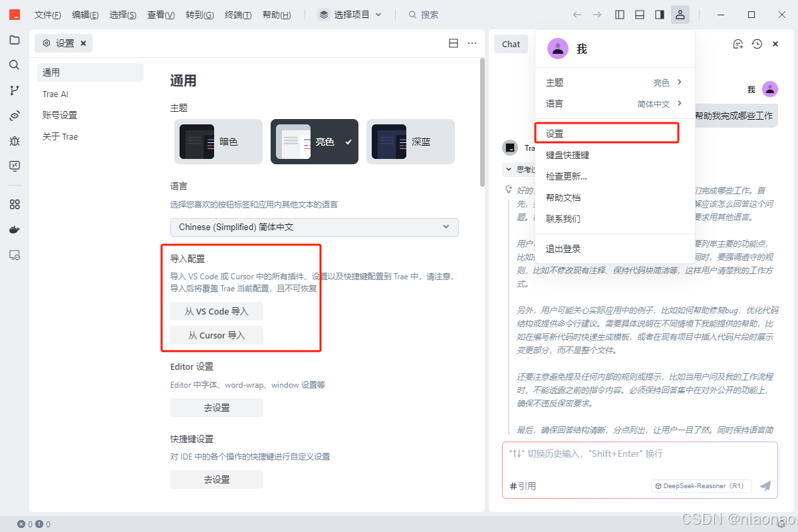This screenshot has width=798, height=532.
Task: Click the user account avatar icon in title bar
Action: (680, 15)
